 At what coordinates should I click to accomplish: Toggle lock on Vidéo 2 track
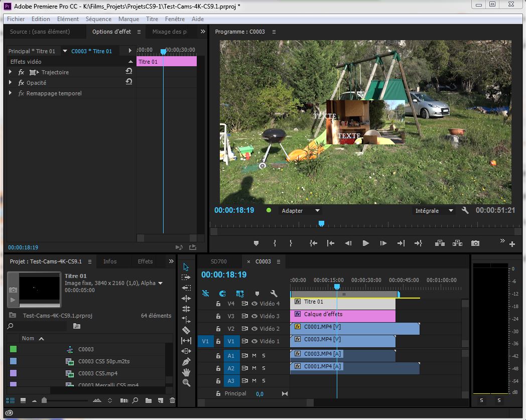point(218,329)
